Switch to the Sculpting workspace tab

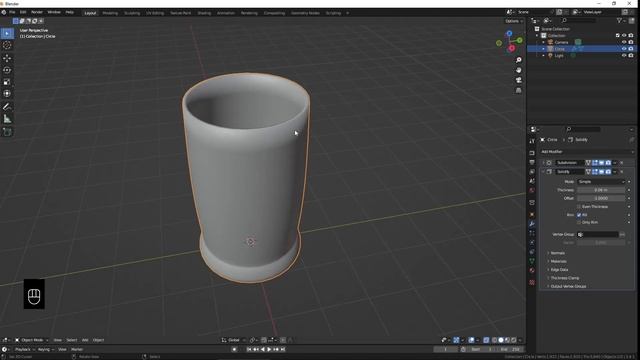(132, 13)
